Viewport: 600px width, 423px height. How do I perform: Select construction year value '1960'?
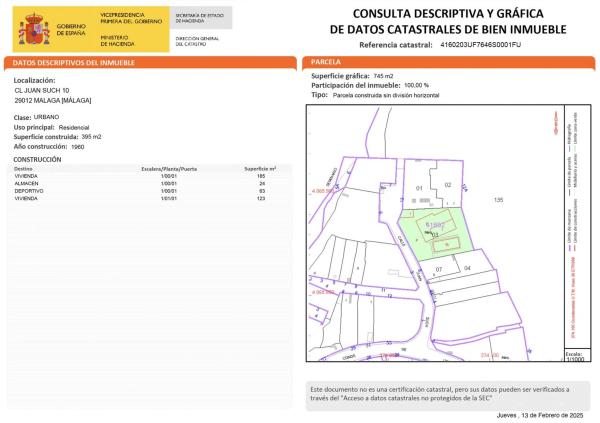pyautogui.click(x=78, y=147)
